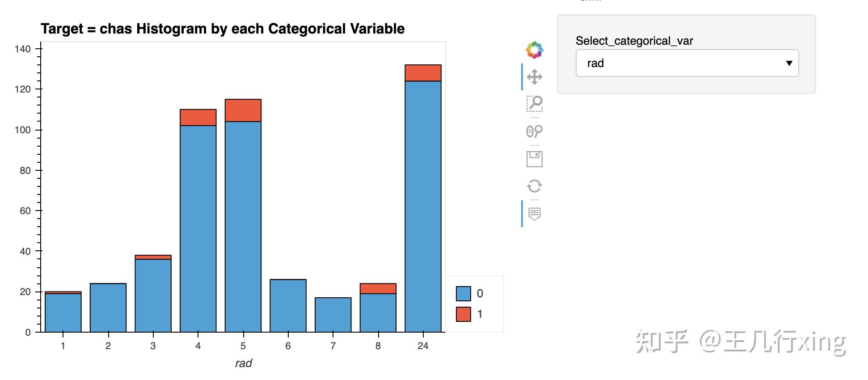Open the Select_categorical_var dropdown
The width and height of the screenshot is (868, 380).
(687, 63)
